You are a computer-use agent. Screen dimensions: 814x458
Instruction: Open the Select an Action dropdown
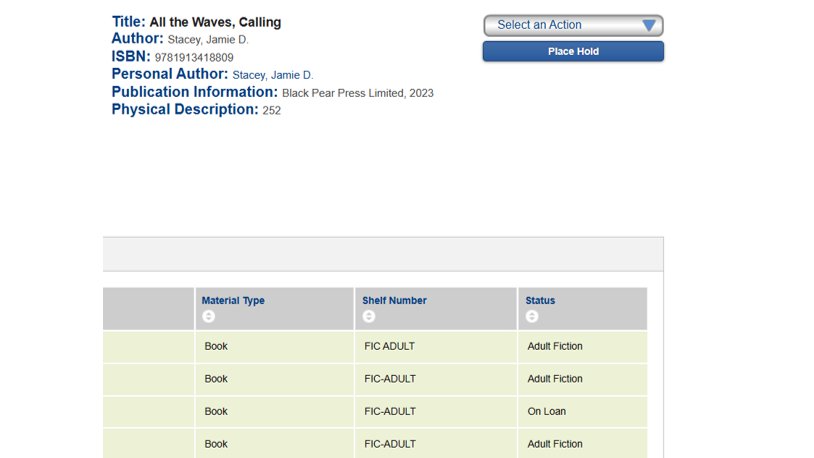pyautogui.click(x=573, y=25)
